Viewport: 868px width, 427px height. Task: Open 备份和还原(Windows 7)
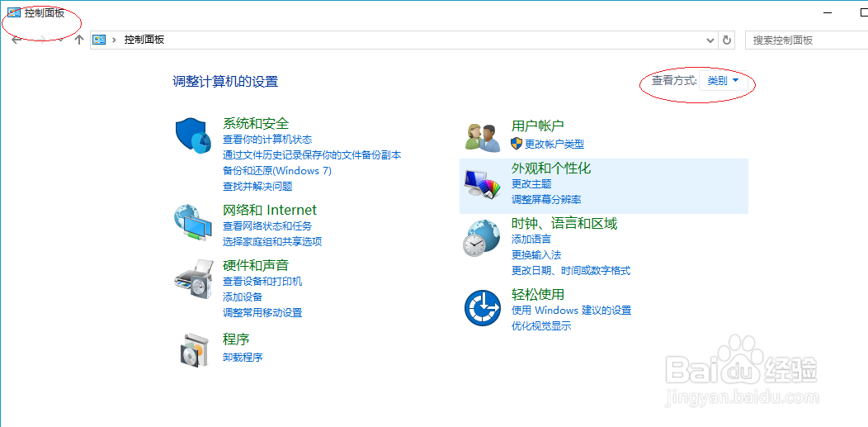276,171
